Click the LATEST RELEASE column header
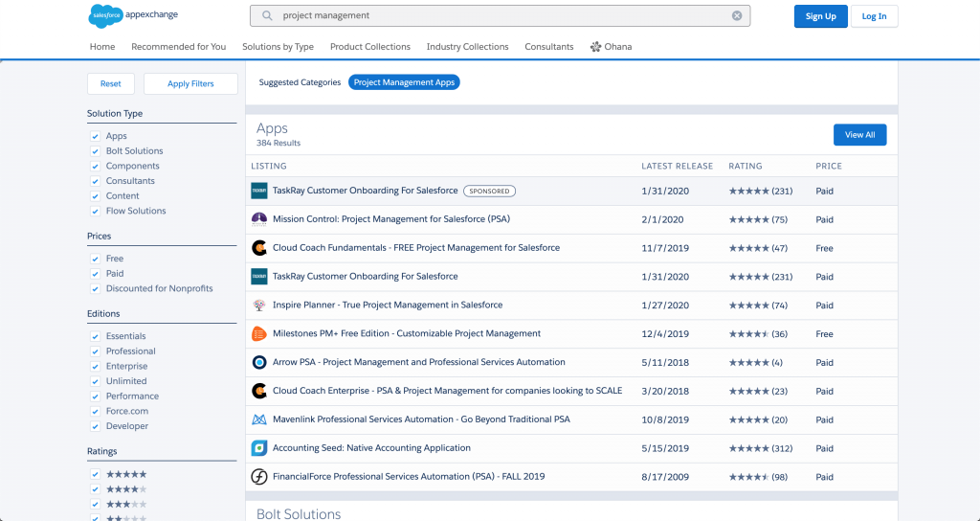This screenshot has width=980, height=521. coord(677,167)
